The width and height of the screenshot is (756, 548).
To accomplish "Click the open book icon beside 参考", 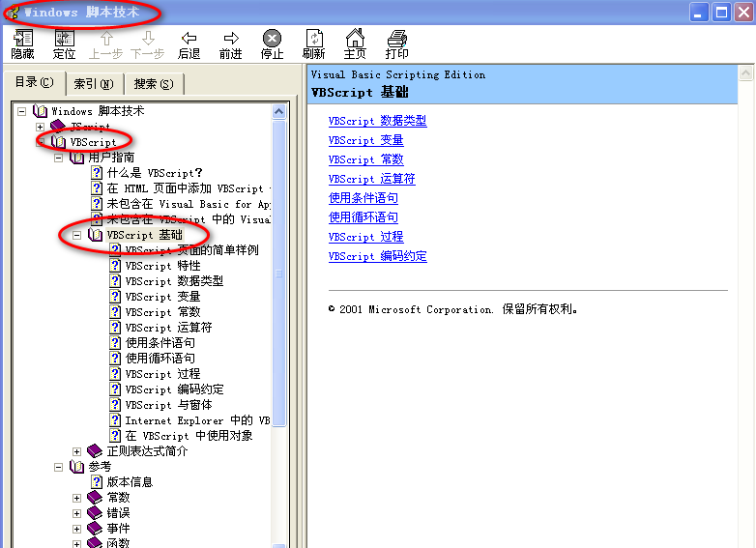I will (76, 467).
